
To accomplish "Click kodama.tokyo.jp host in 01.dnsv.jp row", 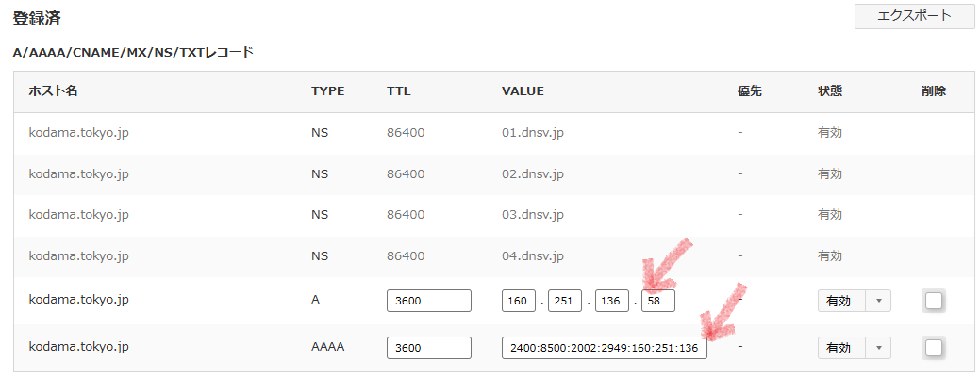I will pos(78,133).
